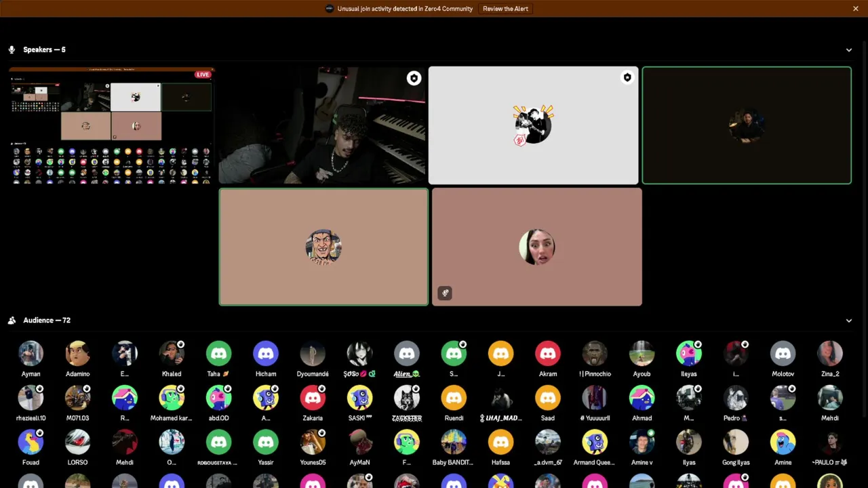The image size is (868, 488).
Task: Open Pedro's audience avatar
Action: tap(736, 398)
